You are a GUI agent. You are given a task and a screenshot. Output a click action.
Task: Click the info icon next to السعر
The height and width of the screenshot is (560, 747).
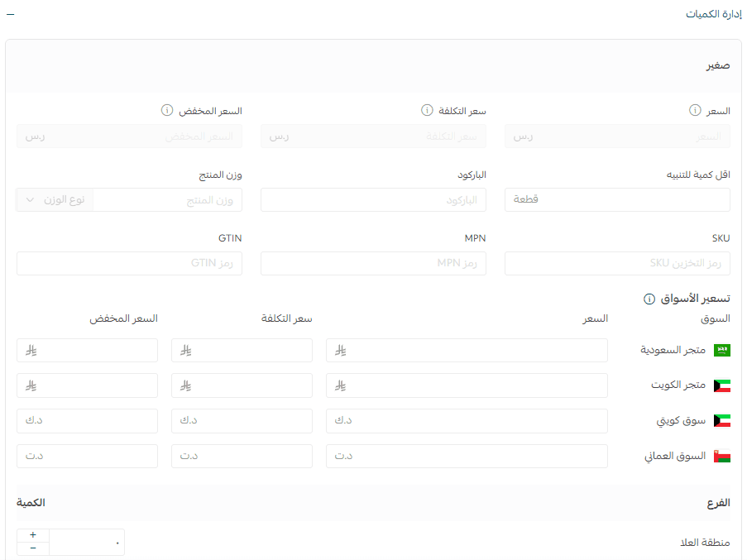[695, 110]
